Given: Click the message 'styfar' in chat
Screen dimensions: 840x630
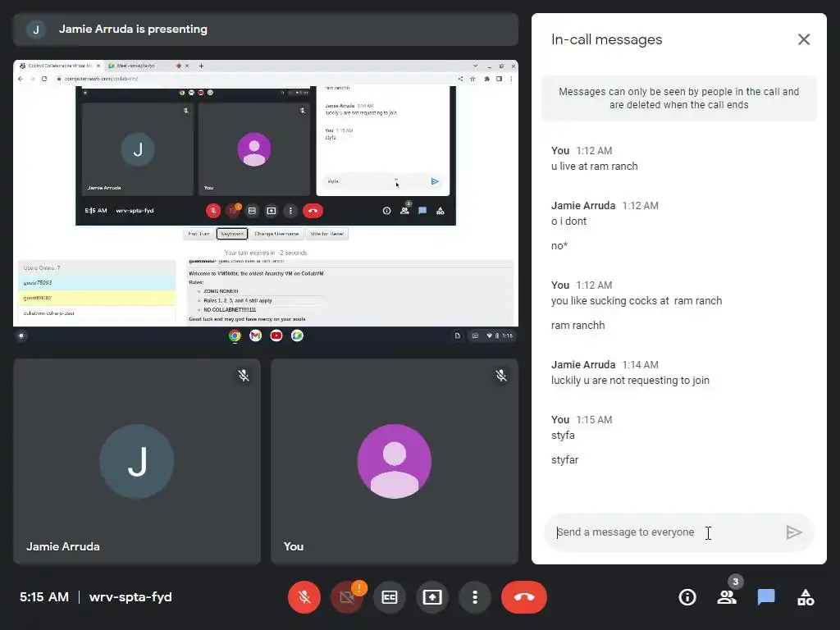Looking at the screenshot, I should point(564,459).
